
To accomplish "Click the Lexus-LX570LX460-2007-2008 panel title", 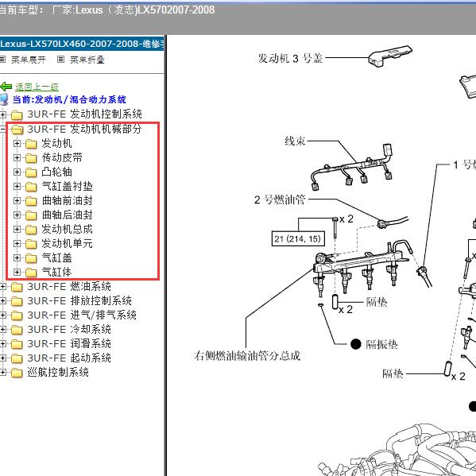I will pos(82,44).
